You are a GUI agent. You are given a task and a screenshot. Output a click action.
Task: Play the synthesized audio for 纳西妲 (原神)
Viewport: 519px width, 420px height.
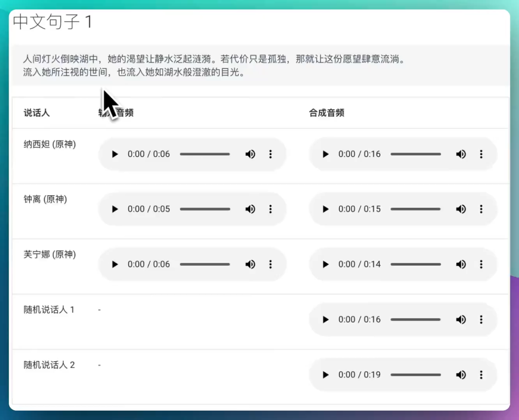coord(326,154)
